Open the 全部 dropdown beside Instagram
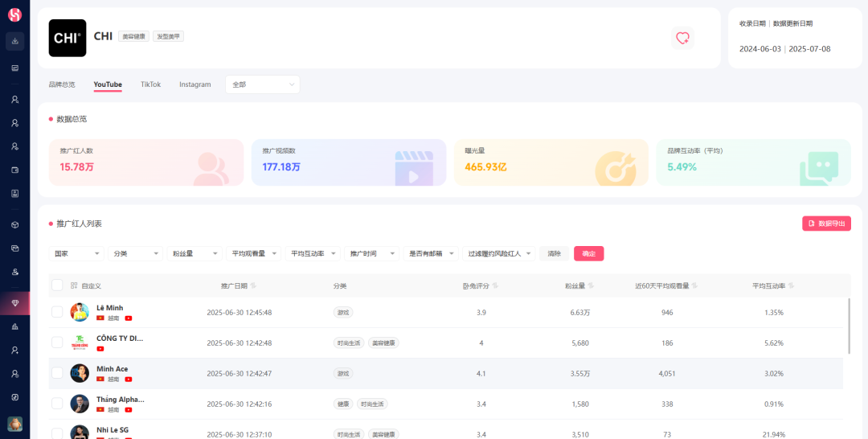Screen dimensions: 868x439 (x=262, y=84)
